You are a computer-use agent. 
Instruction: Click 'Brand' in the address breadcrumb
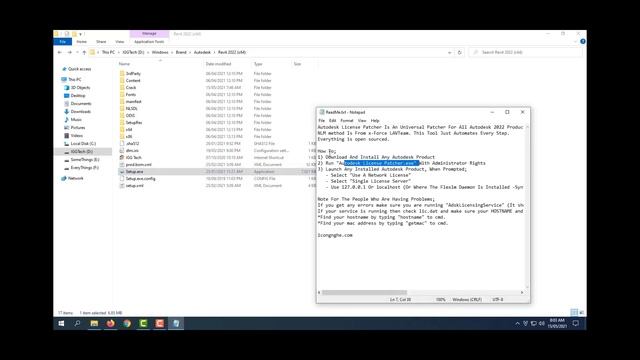click(181, 52)
